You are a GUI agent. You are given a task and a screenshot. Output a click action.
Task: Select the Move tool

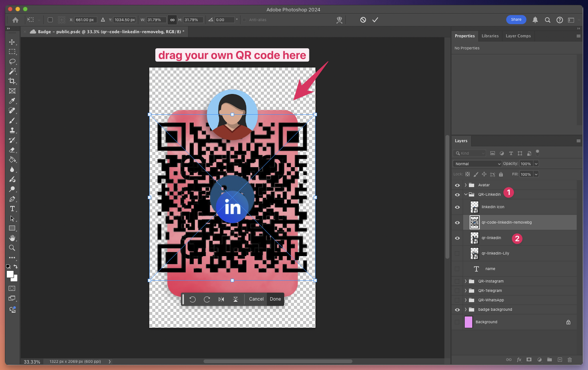click(12, 42)
